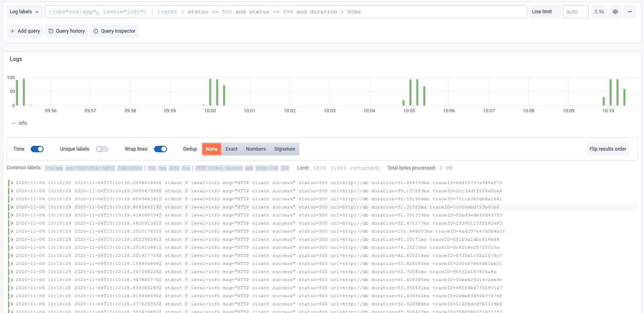
Task: Select the None dedup option
Action: coord(211,149)
